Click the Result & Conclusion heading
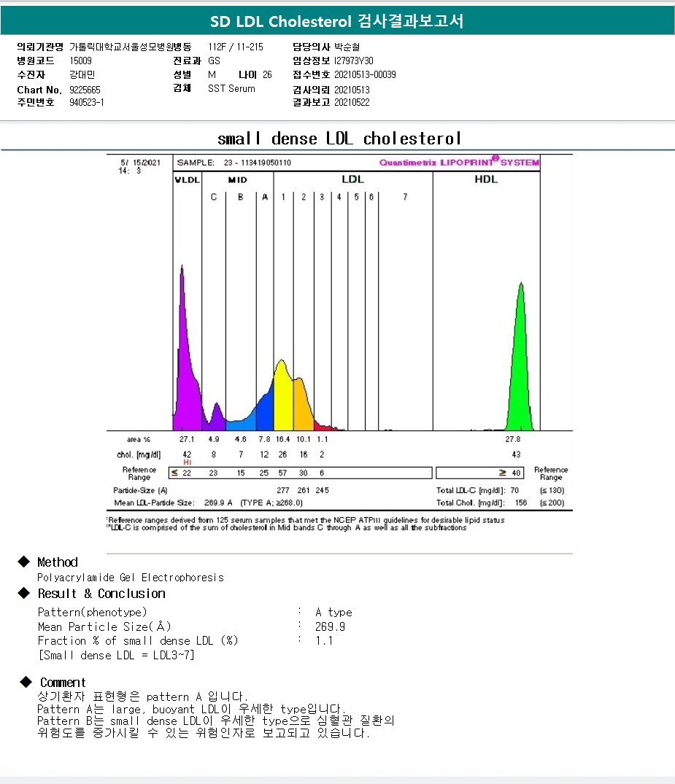675x784 pixels. [x=101, y=594]
